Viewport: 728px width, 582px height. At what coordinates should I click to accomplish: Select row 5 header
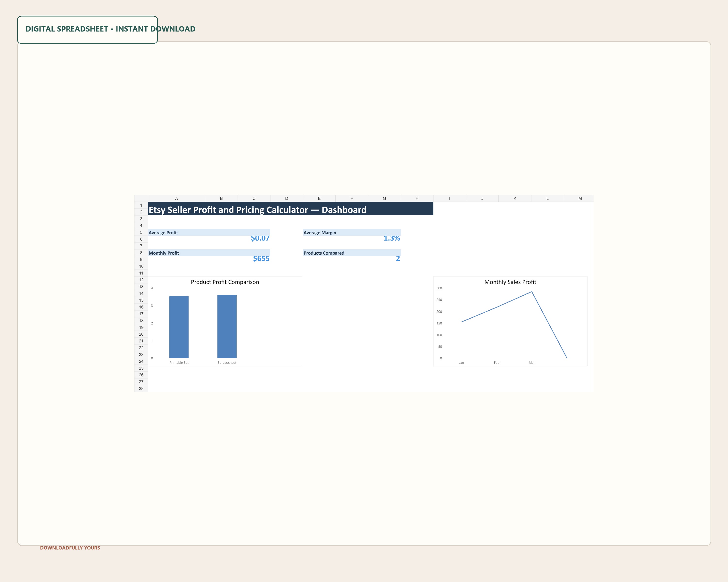coord(141,233)
